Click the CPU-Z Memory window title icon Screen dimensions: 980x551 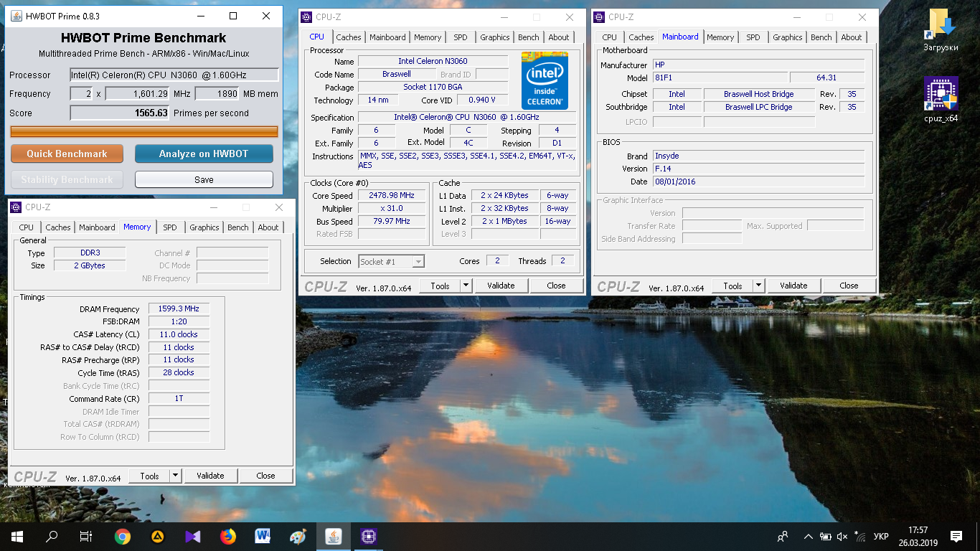(x=16, y=207)
